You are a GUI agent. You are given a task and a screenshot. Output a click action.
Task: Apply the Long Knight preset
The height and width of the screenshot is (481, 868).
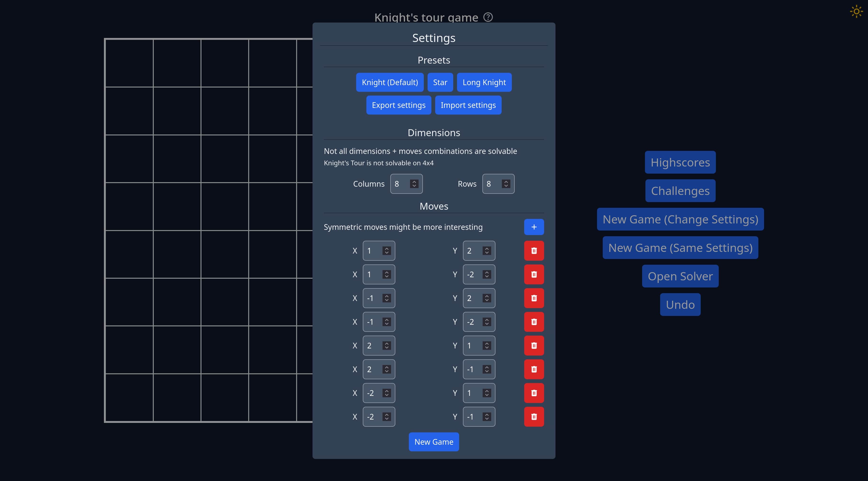[x=484, y=82]
